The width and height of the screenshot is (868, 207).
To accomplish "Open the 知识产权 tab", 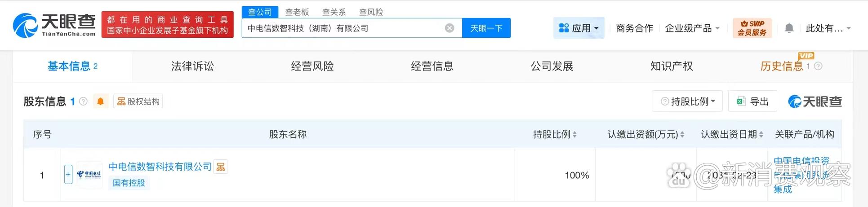I will 672,66.
